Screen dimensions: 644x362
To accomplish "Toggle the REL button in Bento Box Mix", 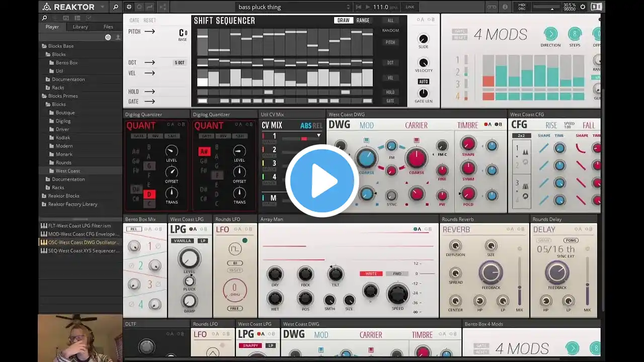I will tap(133, 229).
